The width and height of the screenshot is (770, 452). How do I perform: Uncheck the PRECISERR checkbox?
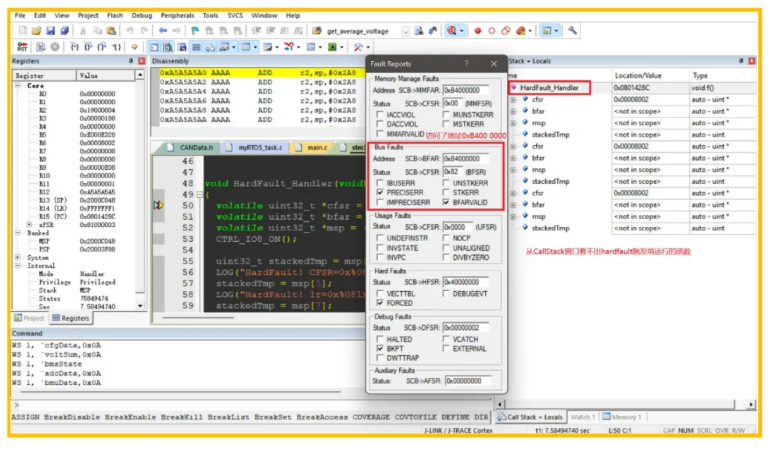pyautogui.click(x=380, y=193)
